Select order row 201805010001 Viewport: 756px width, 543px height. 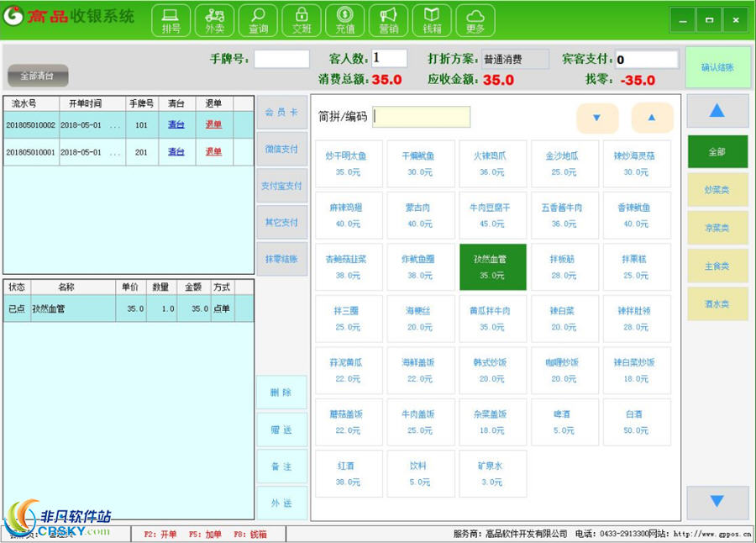pyautogui.click(x=129, y=152)
